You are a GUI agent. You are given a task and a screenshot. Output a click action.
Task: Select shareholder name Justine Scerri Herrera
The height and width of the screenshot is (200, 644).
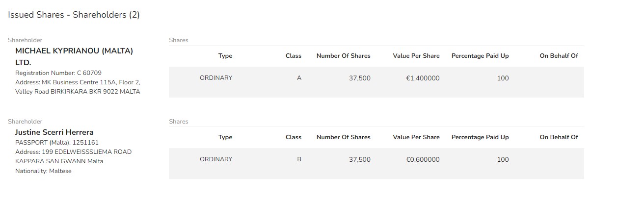(54, 132)
